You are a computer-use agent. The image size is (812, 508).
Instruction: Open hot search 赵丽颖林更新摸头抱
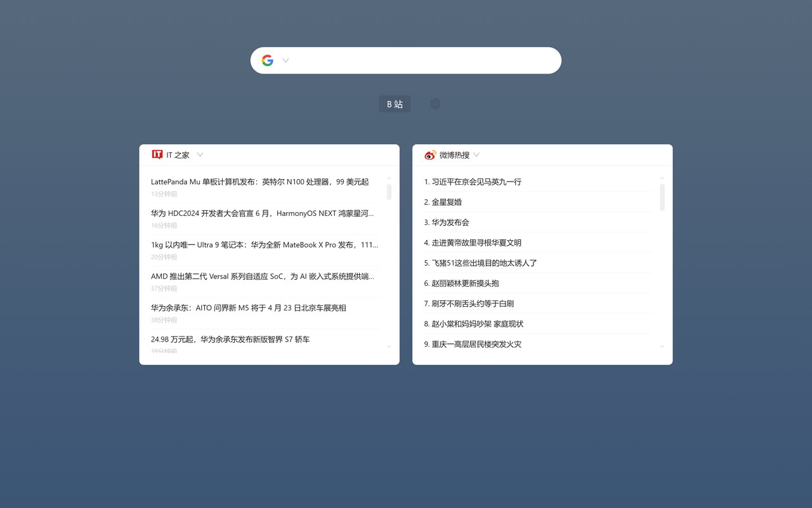pos(461,283)
